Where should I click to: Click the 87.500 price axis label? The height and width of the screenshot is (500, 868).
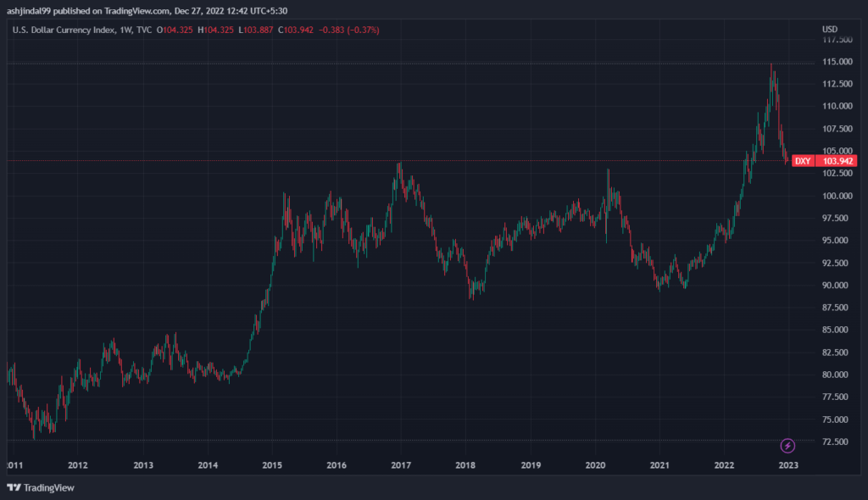(x=835, y=308)
